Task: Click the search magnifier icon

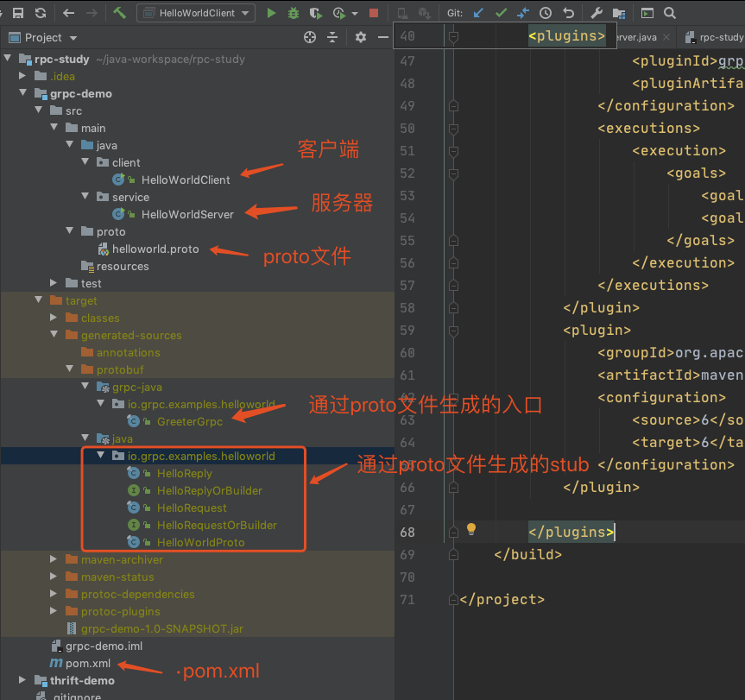Action: (x=670, y=13)
